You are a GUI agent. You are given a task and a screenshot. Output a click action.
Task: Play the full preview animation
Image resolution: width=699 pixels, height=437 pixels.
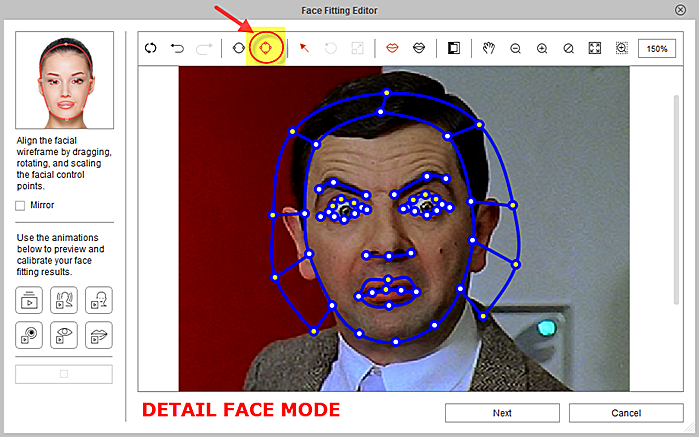point(29,300)
